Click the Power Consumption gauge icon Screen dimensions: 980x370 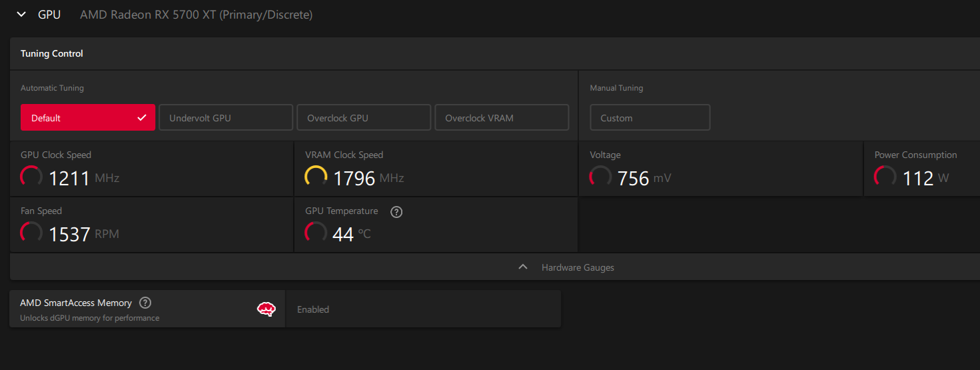pyautogui.click(x=885, y=177)
